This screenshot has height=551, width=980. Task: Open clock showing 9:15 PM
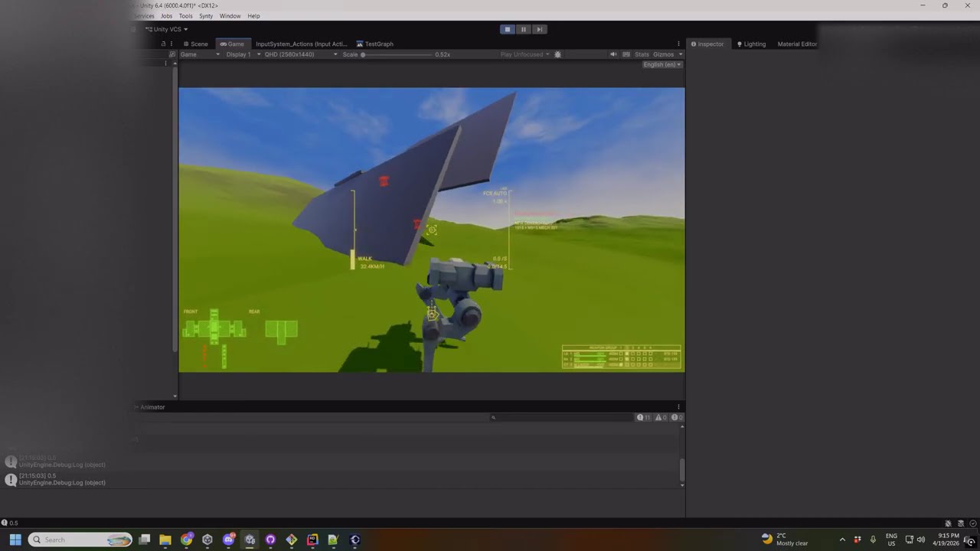[948, 540]
